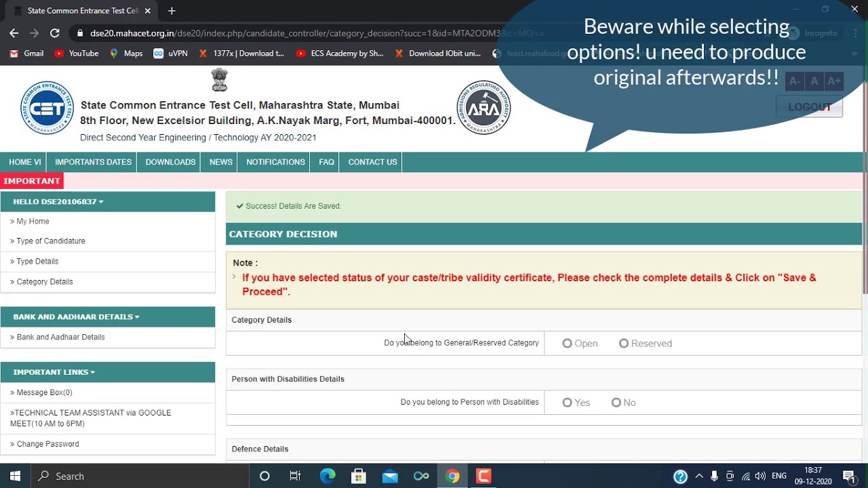Open the DOWNLOADS menu
868x488 pixels.
pyautogui.click(x=170, y=162)
